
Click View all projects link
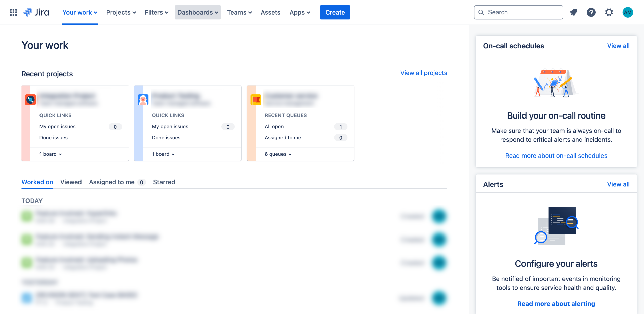pos(424,73)
